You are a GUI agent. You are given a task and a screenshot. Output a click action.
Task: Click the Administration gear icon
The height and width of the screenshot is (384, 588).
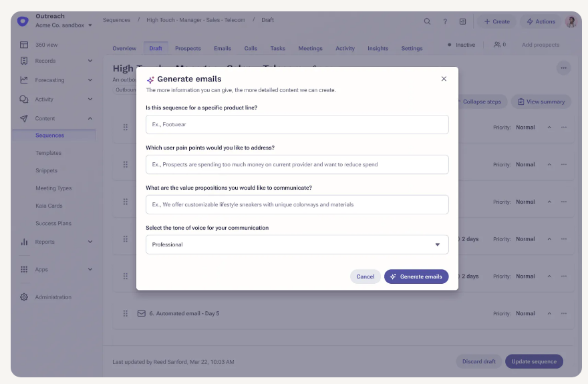tap(24, 297)
